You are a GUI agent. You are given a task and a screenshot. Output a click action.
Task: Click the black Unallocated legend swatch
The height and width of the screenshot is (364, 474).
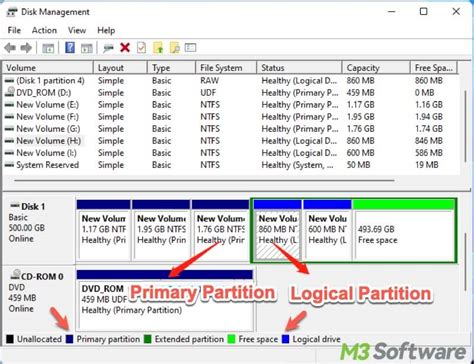click(x=10, y=339)
